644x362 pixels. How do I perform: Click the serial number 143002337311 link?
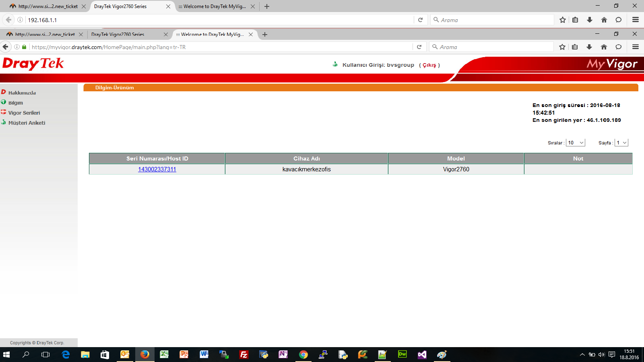(157, 169)
